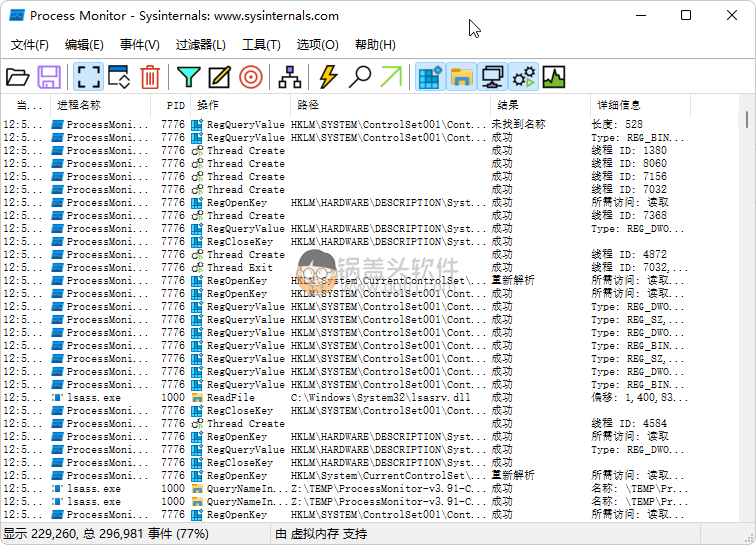
Task: Click the event count status bar text
Action: tap(106, 534)
